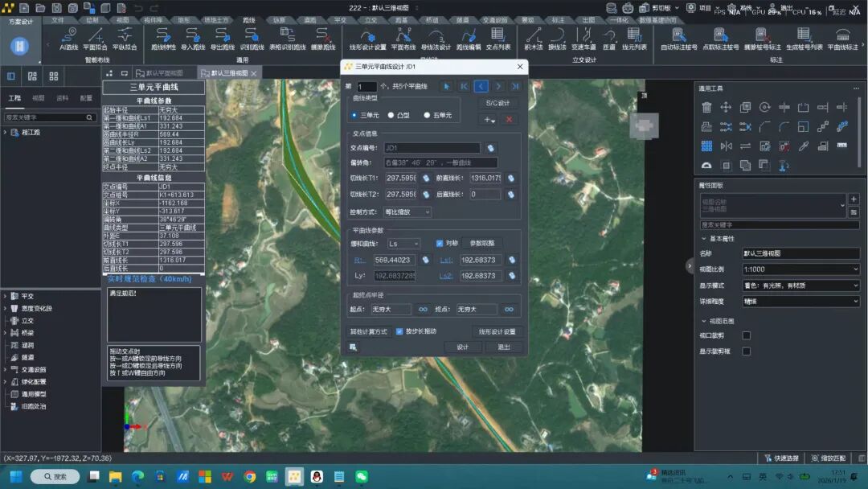
Task: Click the 退出 button in dialog
Action: click(504, 347)
